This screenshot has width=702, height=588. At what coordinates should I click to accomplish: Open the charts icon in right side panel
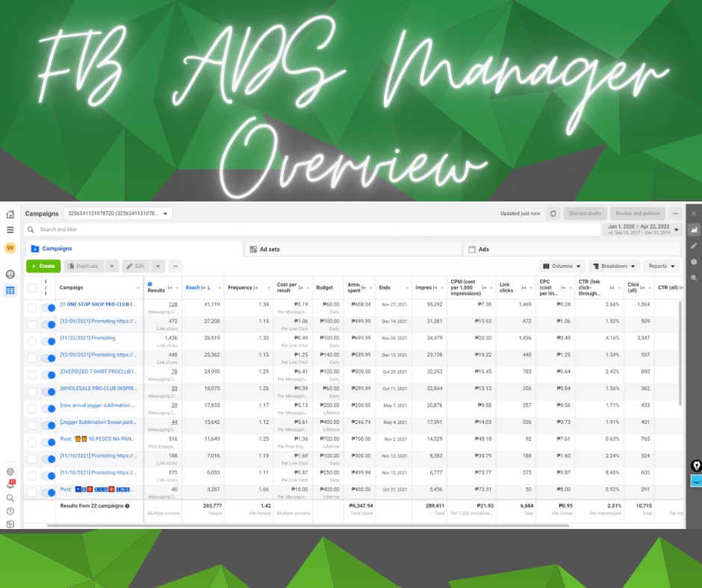pos(694,230)
